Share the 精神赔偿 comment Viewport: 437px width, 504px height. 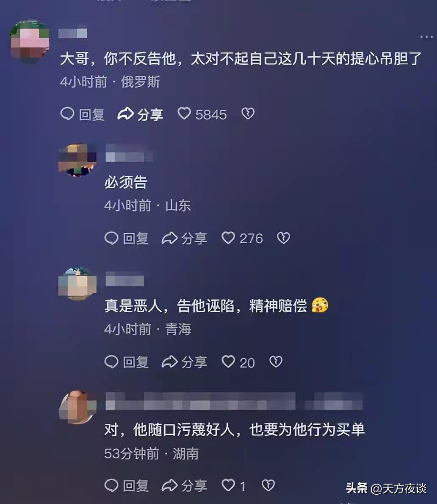pyautogui.click(x=184, y=362)
